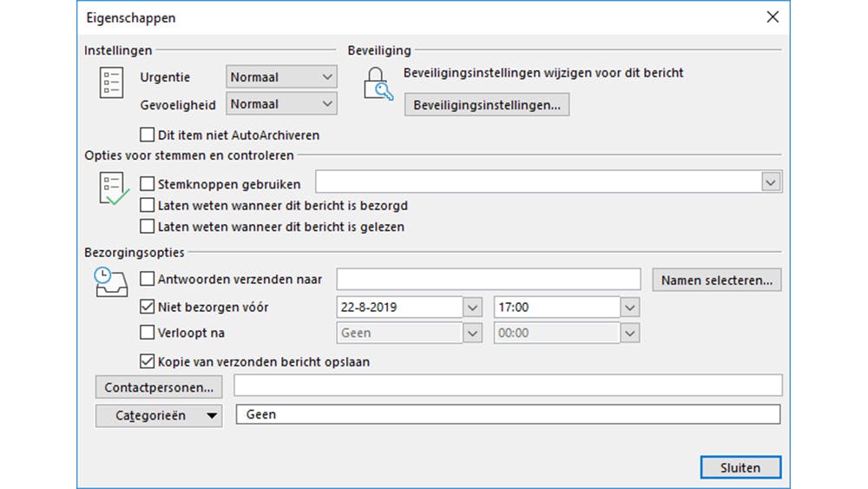Image resolution: width=868 pixels, height=489 pixels.
Task: Click the Beveiligingsinstellingen... button
Action: pyautogui.click(x=487, y=105)
